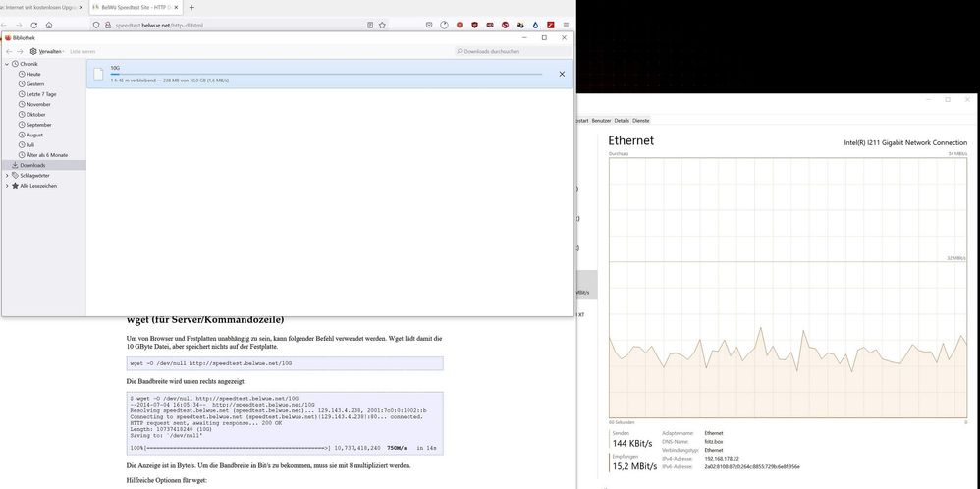Reload the speedtest page in Firefox

tap(33, 25)
